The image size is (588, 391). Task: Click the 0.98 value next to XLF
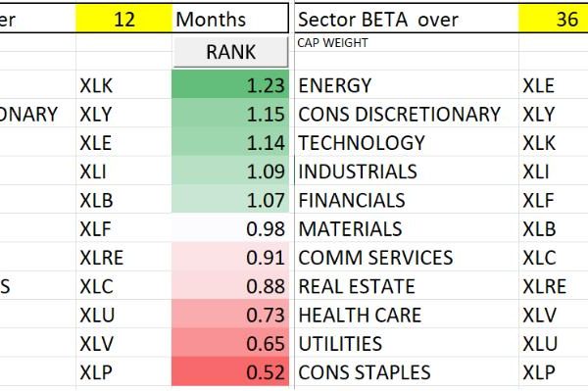tap(230, 228)
